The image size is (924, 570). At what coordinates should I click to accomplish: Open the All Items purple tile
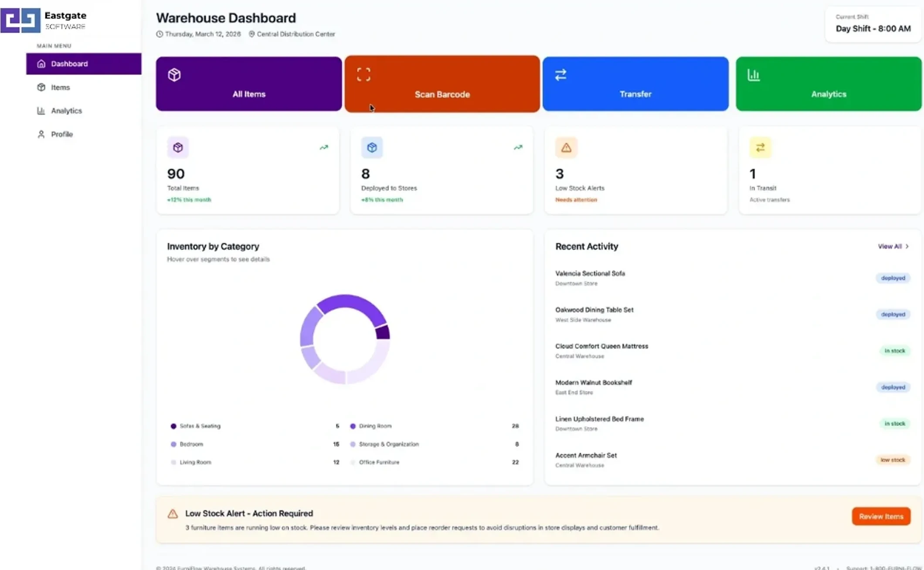249,84
